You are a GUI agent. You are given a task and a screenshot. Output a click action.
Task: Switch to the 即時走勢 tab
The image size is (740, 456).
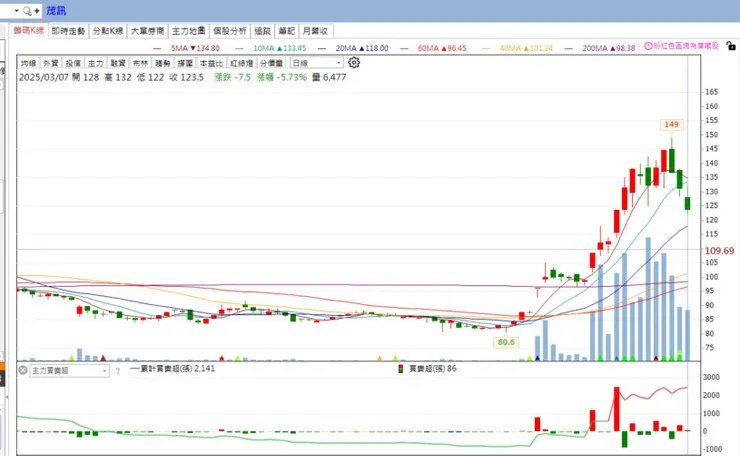[x=68, y=31]
